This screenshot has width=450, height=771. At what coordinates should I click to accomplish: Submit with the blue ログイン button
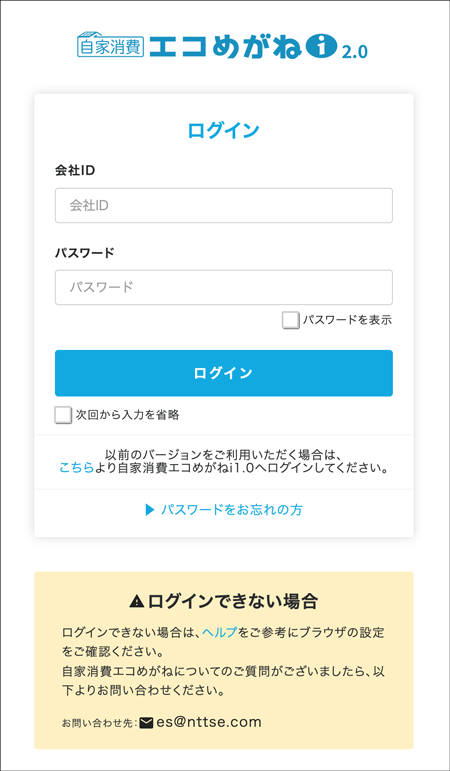pos(224,373)
